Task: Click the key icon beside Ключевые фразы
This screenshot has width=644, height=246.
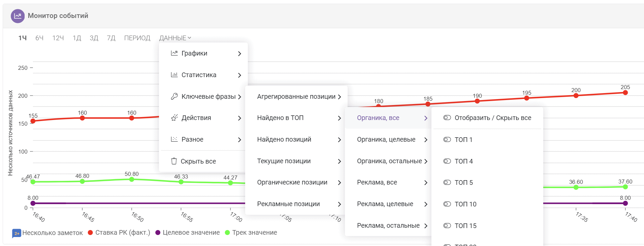Action: (174, 96)
